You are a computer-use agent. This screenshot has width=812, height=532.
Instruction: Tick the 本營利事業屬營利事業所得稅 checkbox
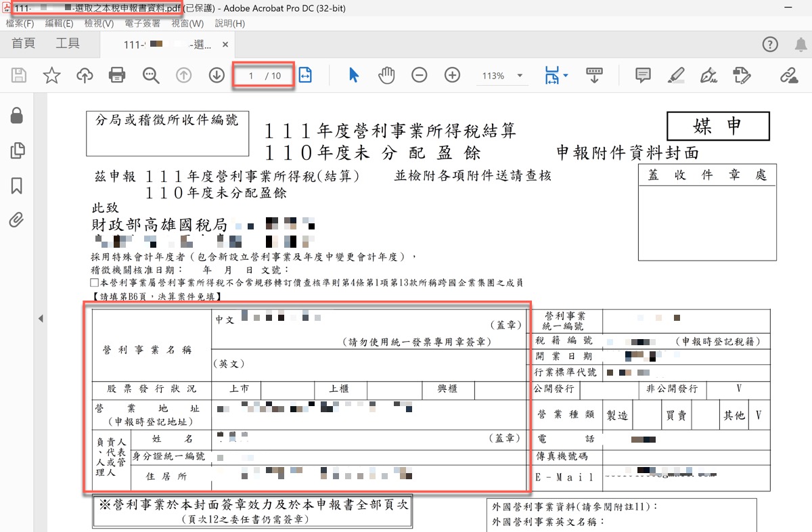(x=94, y=282)
